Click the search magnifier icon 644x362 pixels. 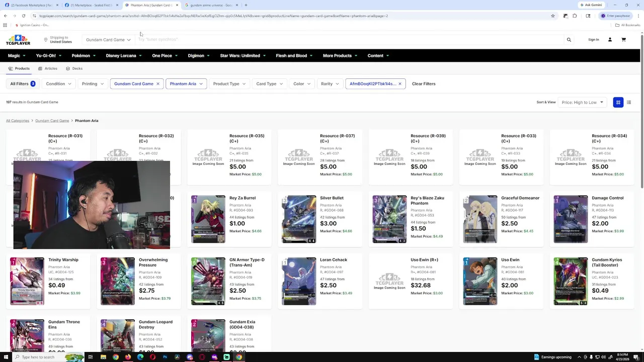(569, 40)
